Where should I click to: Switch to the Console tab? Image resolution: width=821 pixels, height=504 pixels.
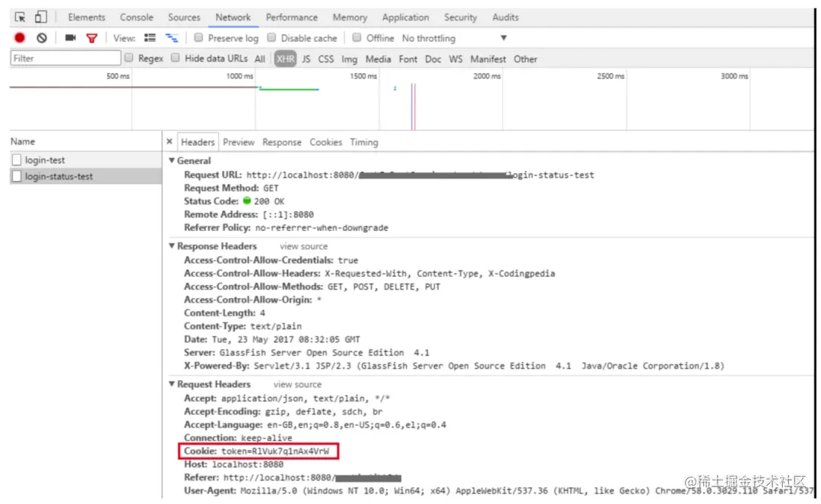click(x=137, y=17)
